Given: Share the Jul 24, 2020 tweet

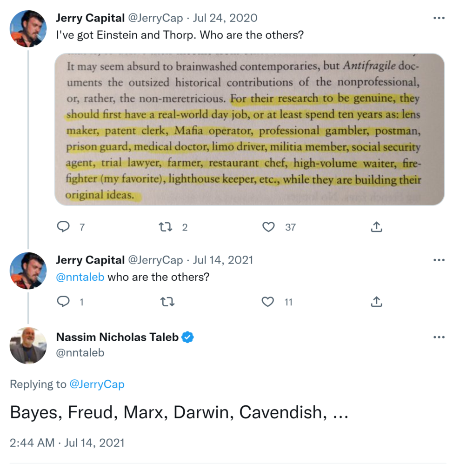Looking at the screenshot, I should 376,227.
